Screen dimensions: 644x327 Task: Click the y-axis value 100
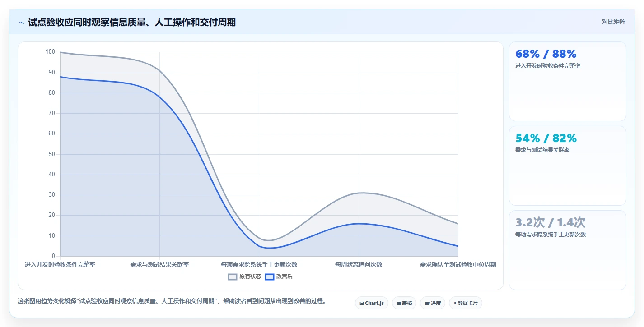(x=50, y=52)
